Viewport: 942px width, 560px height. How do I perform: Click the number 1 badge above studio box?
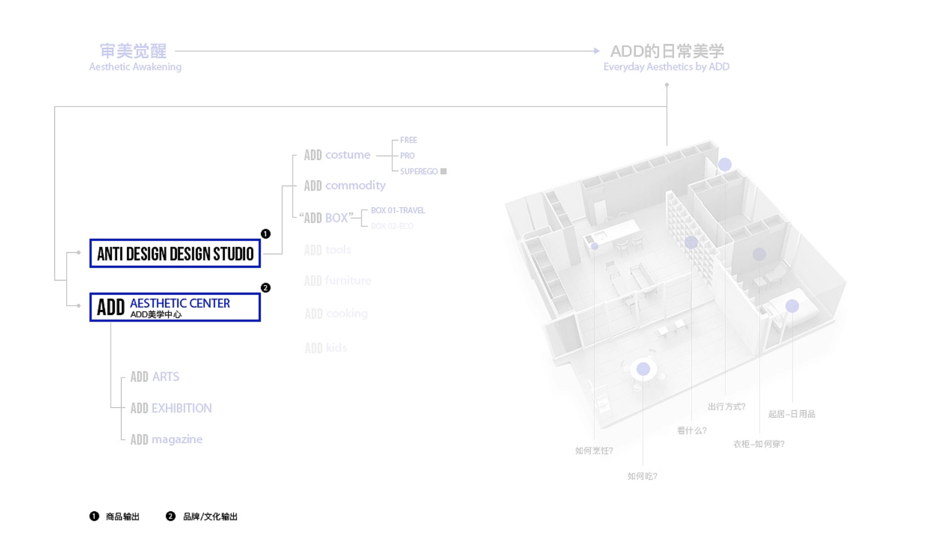(x=265, y=234)
